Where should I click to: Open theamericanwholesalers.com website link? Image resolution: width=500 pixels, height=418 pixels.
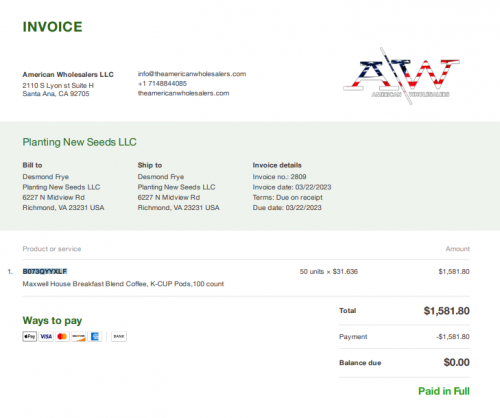(184, 93)
